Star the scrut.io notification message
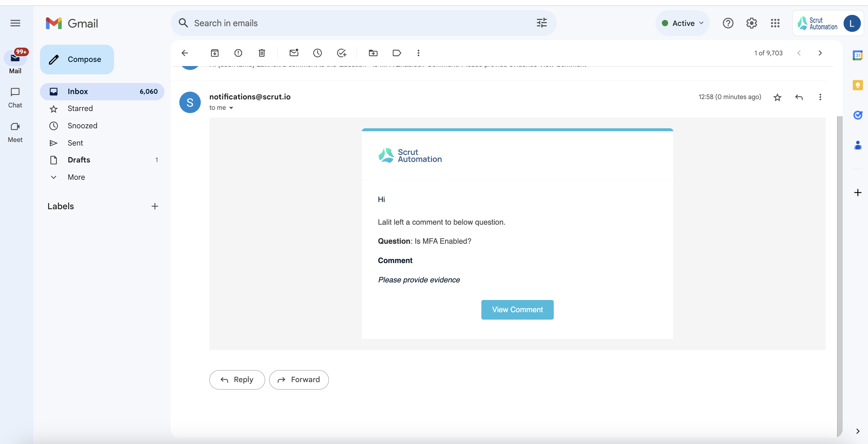The height and width of the screenshot is (444, 868). [x=777, y=97]
